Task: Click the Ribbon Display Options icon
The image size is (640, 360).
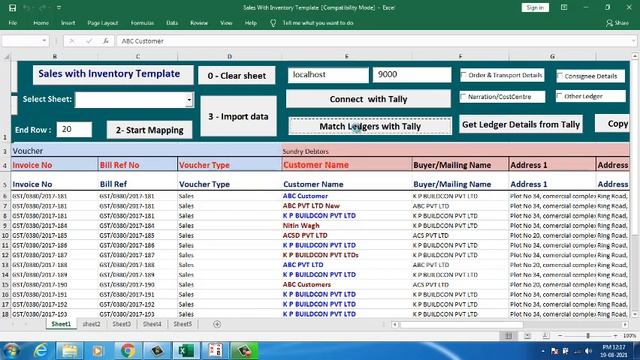Action: (564, 7)
